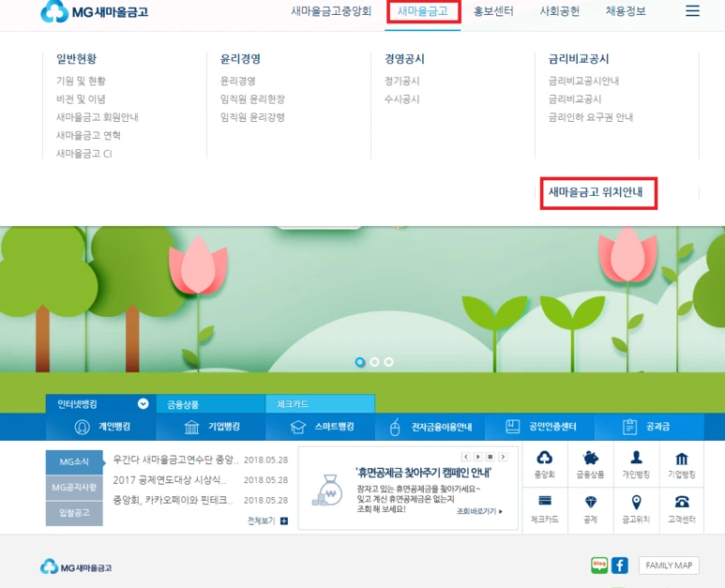Open news '우간다 새마을금고연수단 중앙'
This screenshot has height=588, width=725.
click(x=175, y=460)
